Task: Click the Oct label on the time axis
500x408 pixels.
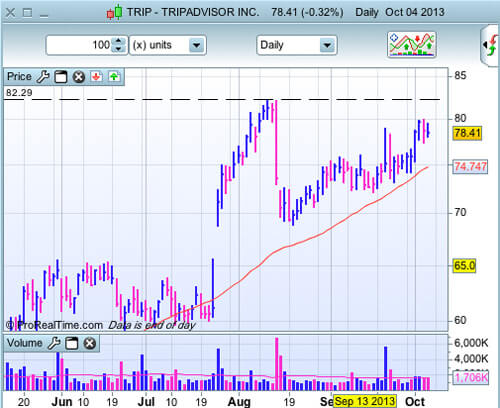Action: [x=415, y=402]
